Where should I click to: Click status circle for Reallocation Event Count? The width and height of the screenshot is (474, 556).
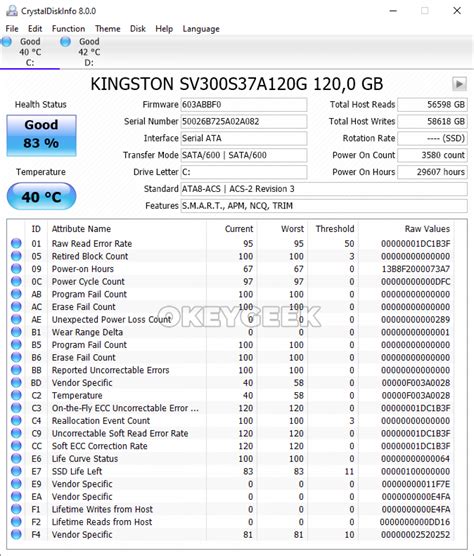[x=16, y=421]
